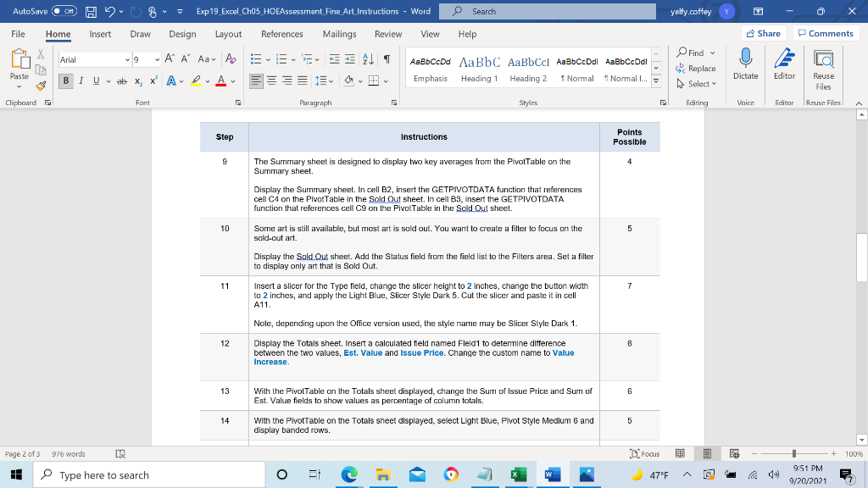Open the Mailings tab

pos(339,34)
